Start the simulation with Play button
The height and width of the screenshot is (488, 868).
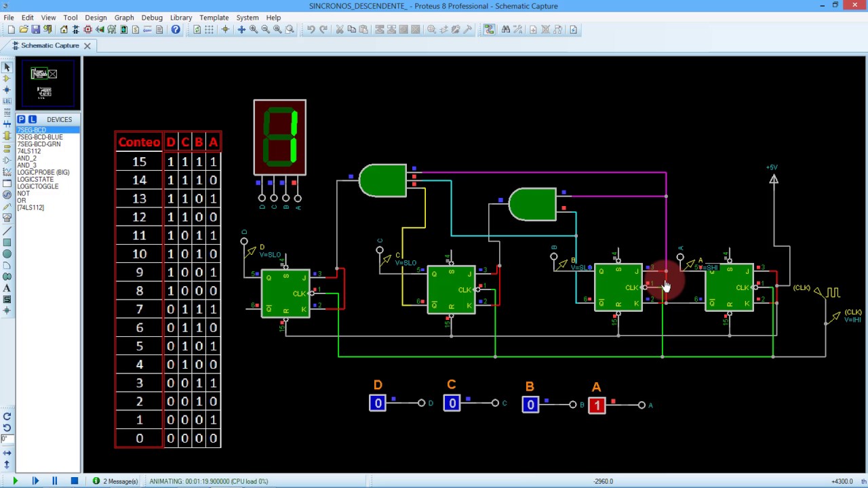[x=15, y=481]
